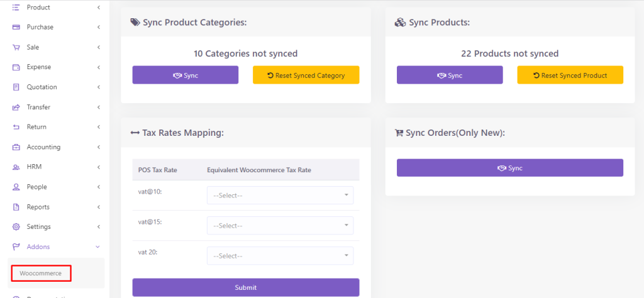Open the vat@15 Woocommerce tax rate dropdown
Image resolution: width=644 pixels, height=298 pixels.
[x=280, y=226]
